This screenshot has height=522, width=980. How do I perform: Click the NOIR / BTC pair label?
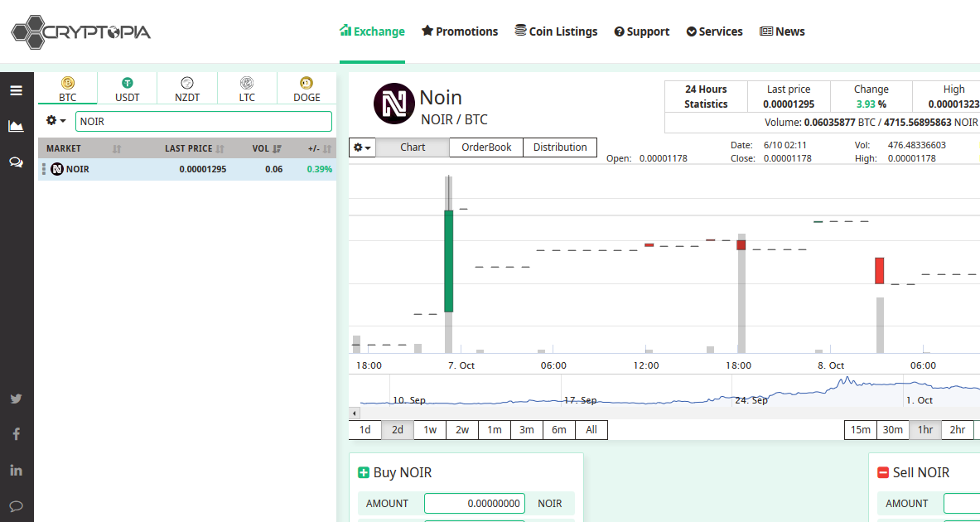click(454, 119)
